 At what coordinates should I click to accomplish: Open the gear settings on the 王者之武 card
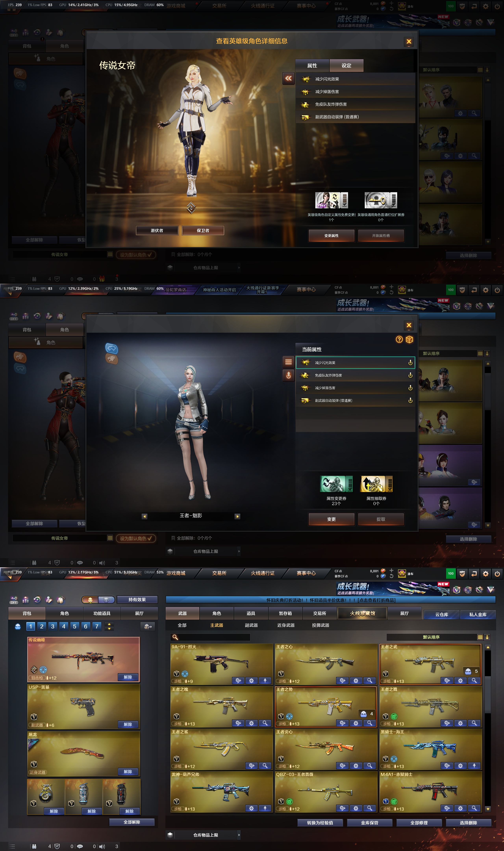pos(460,680)
